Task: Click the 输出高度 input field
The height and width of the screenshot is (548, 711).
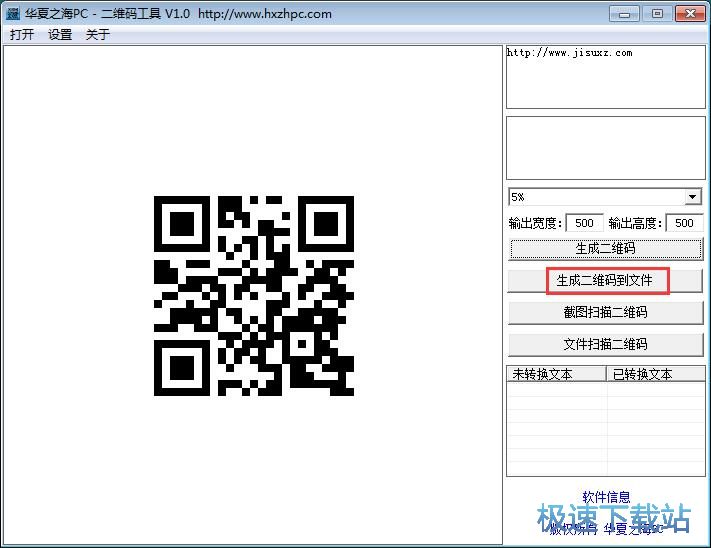Action: coord(684,223)
